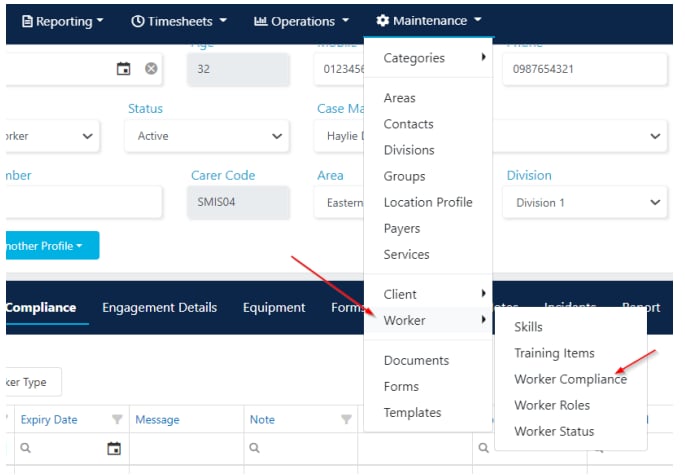
Task: Open the Status dropdown showing Active
Action: [207, 136]
